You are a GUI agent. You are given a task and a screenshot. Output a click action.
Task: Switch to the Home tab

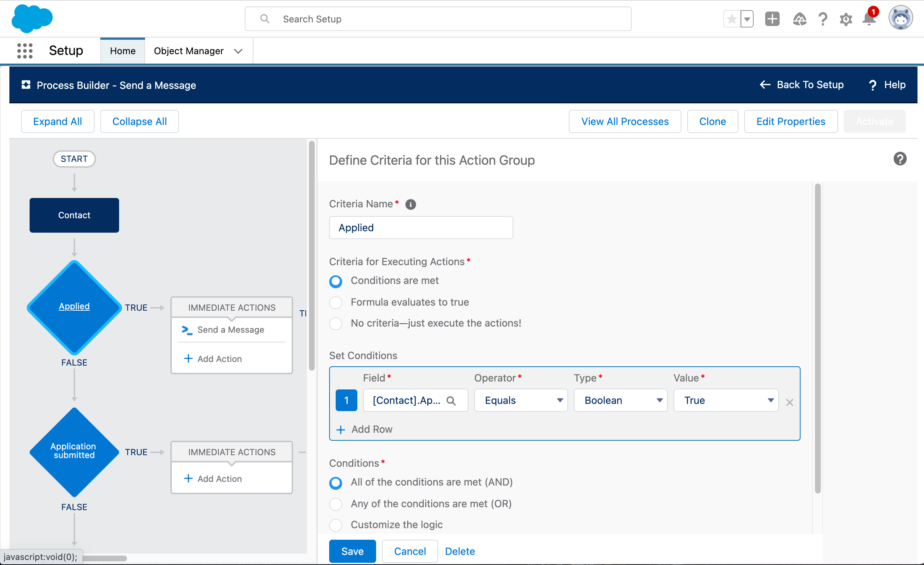[x=123, y=51]
